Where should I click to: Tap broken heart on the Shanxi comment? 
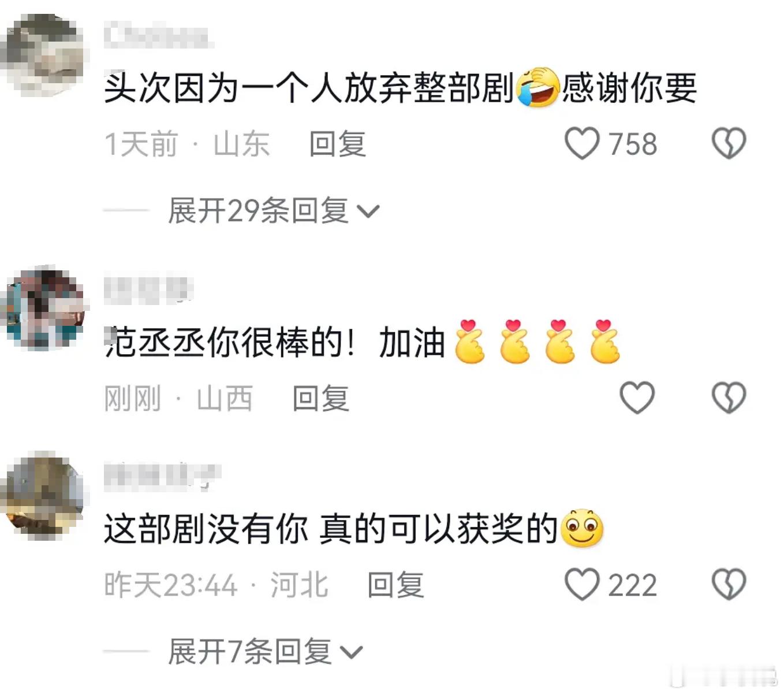729,398
